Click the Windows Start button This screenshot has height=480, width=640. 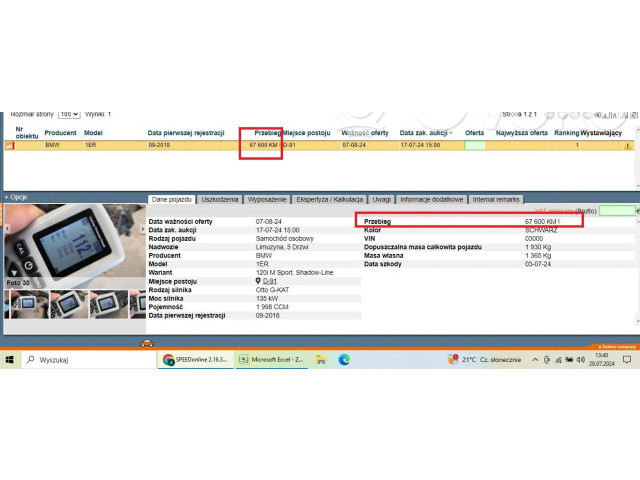(x=10, y=359)
